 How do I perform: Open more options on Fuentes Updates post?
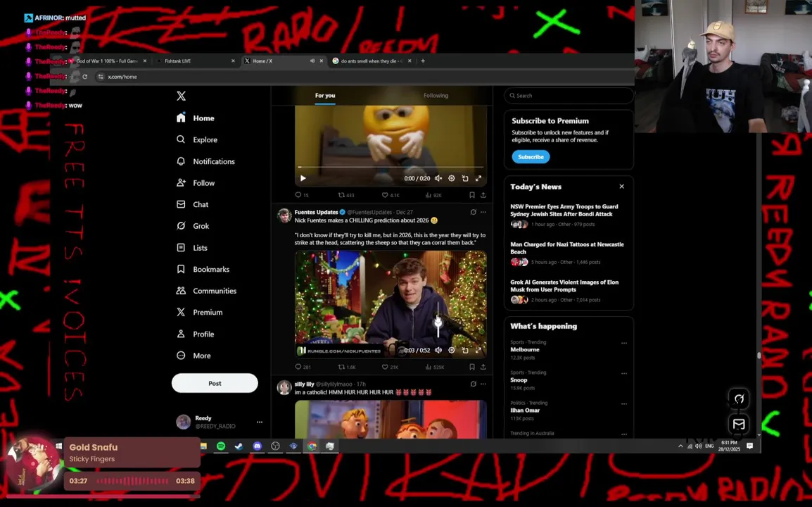coord(483,212)
